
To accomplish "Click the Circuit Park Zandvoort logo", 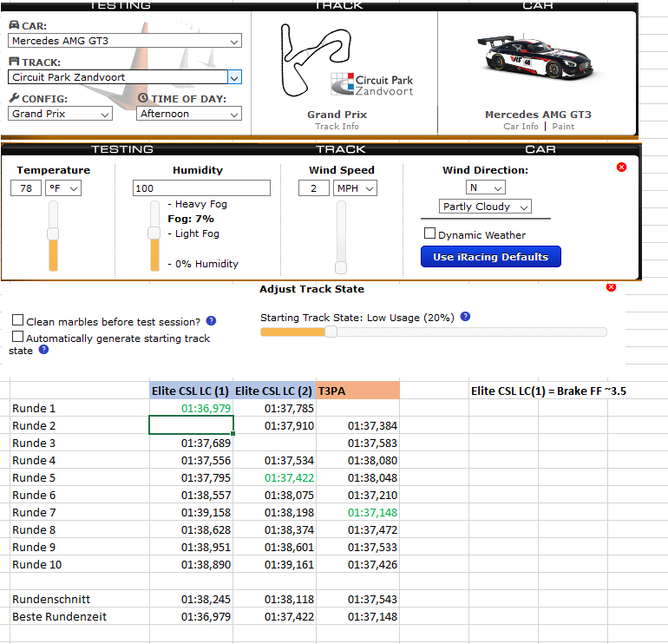I will tap(371, 84).
